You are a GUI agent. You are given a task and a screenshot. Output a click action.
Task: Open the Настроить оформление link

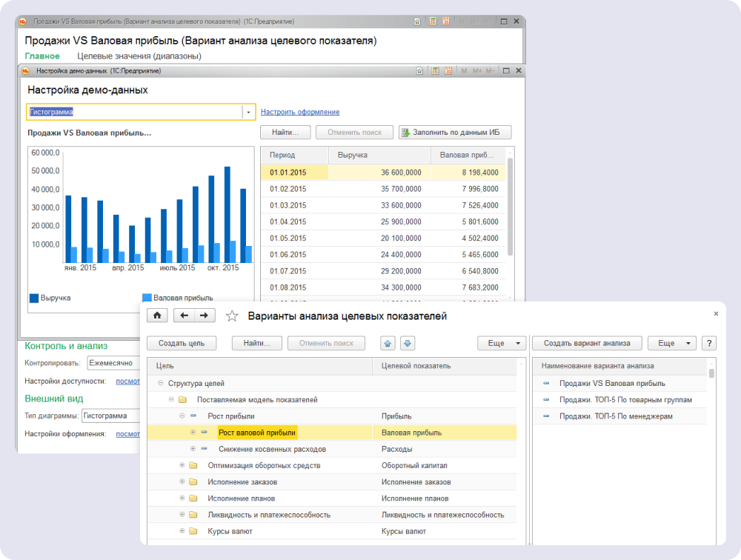click(299, 112)
